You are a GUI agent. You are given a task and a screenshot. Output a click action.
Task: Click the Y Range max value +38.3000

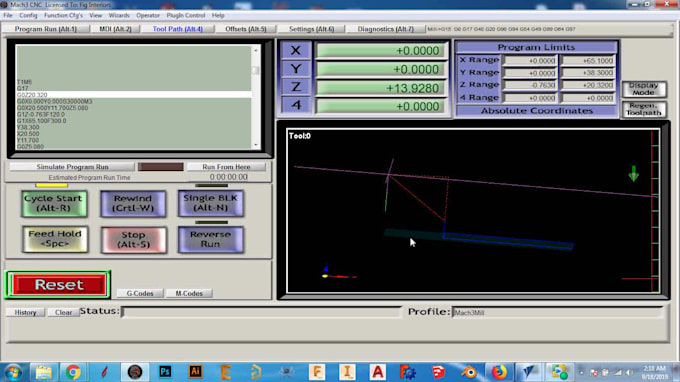coord(588,73)
